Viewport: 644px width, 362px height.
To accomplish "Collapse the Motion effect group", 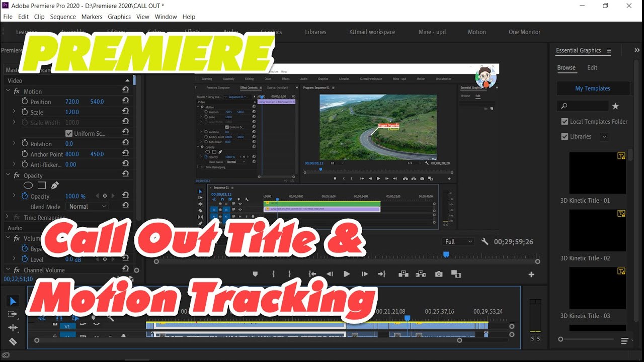I will [x=8, y=91].
